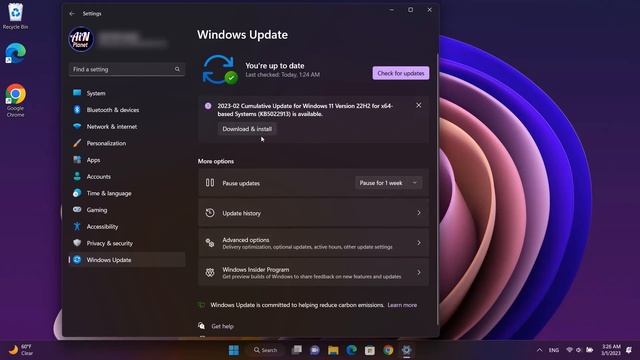Screen dimensions: 640x360
Task: Open File Explorer from the taskbar
Action: pyautogui.click(x=333, y=350)
